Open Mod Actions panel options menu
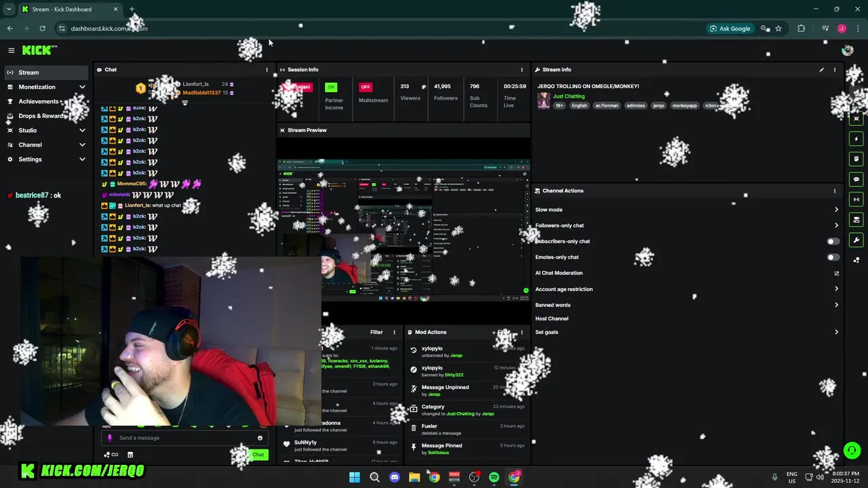868x488 pixels. pyautogui.click(x=521, y=332)
